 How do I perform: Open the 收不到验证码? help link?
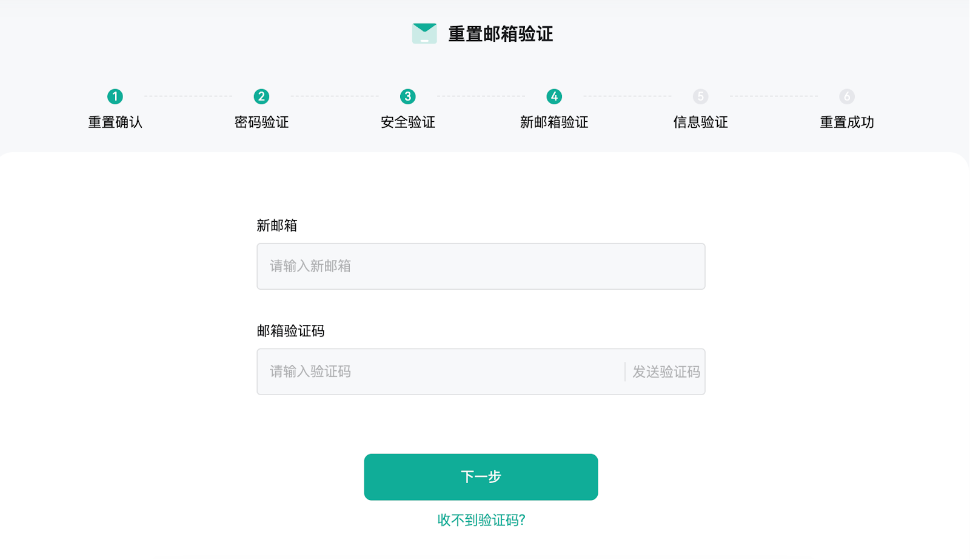point(481,520)
